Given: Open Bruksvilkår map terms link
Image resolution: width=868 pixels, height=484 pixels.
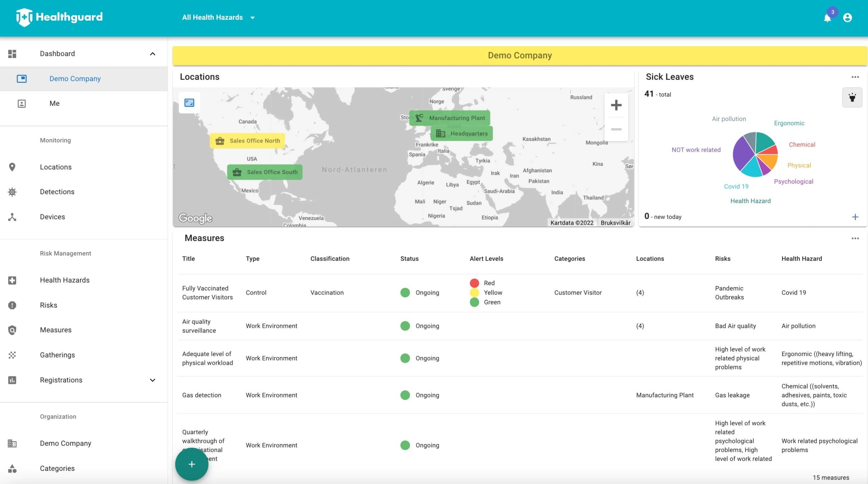Looking at the screenshot, I should (x=615, y=223).
